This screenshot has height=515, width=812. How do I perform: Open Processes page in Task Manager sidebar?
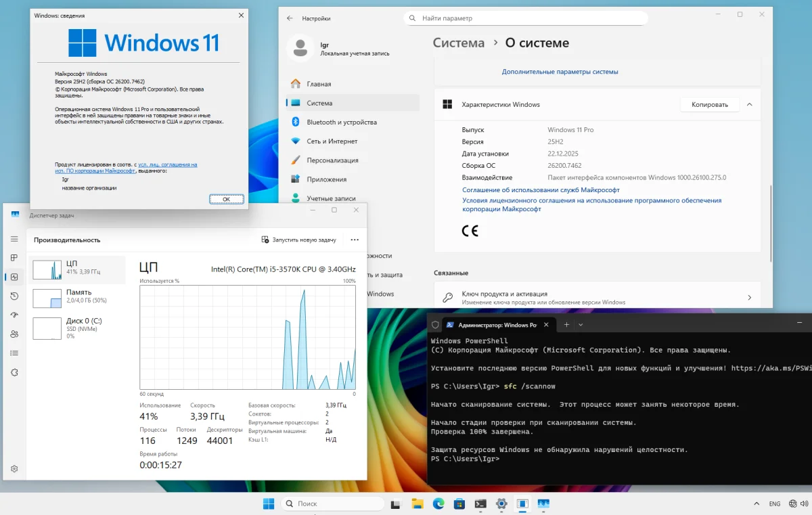click(x=14, y=258)
